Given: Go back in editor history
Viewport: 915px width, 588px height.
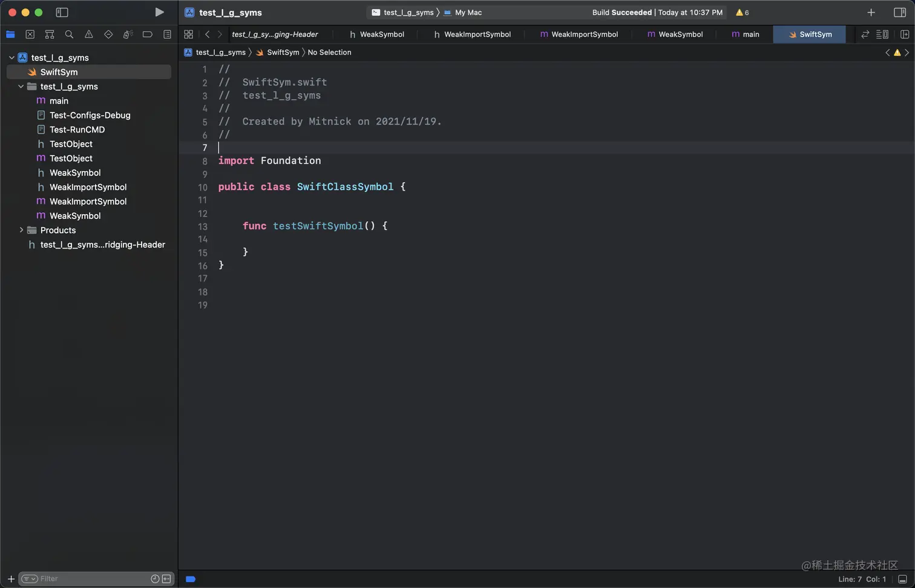Looking at the screenshot, I should point(207,34).
